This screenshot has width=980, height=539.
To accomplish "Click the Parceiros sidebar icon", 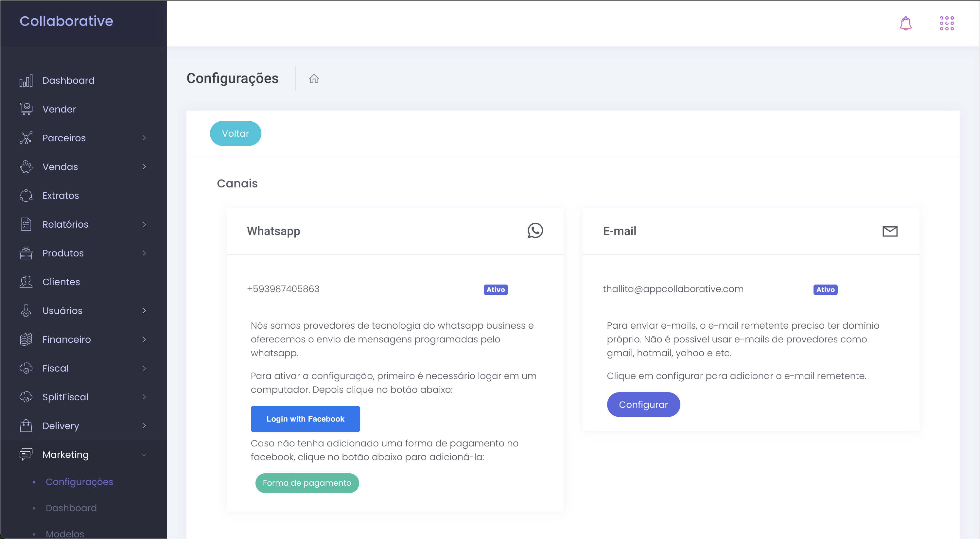I will click(x=26, y=138).
